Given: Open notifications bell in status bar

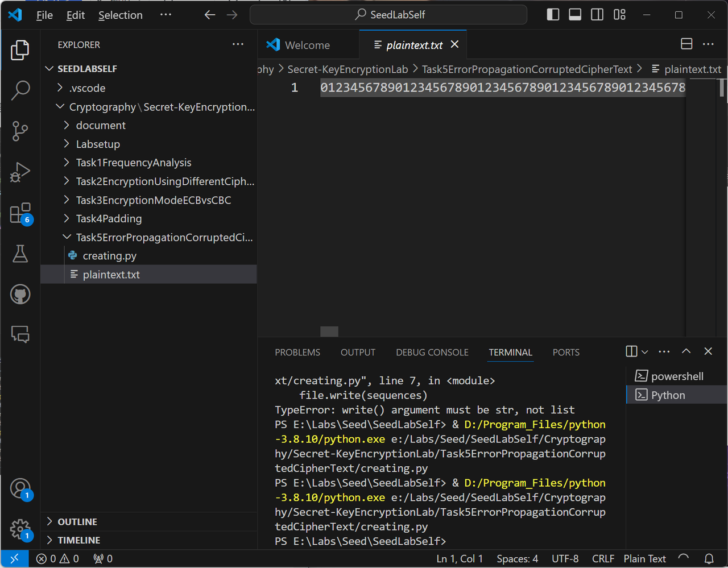Looking at the screenshot, I should 709,559.
